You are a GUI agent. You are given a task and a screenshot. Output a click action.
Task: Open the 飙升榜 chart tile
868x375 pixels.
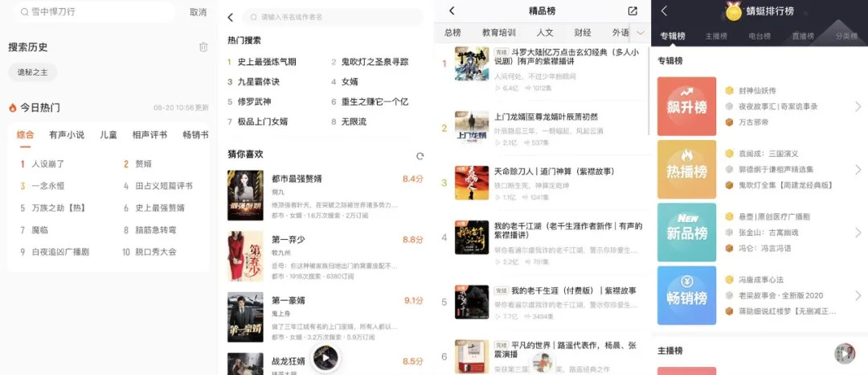click(686, 105)
